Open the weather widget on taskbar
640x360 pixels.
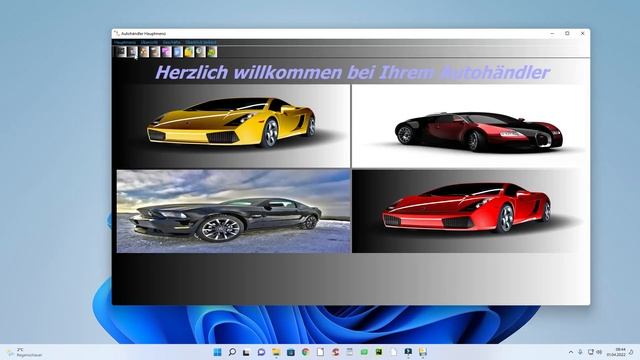(24, 352)
